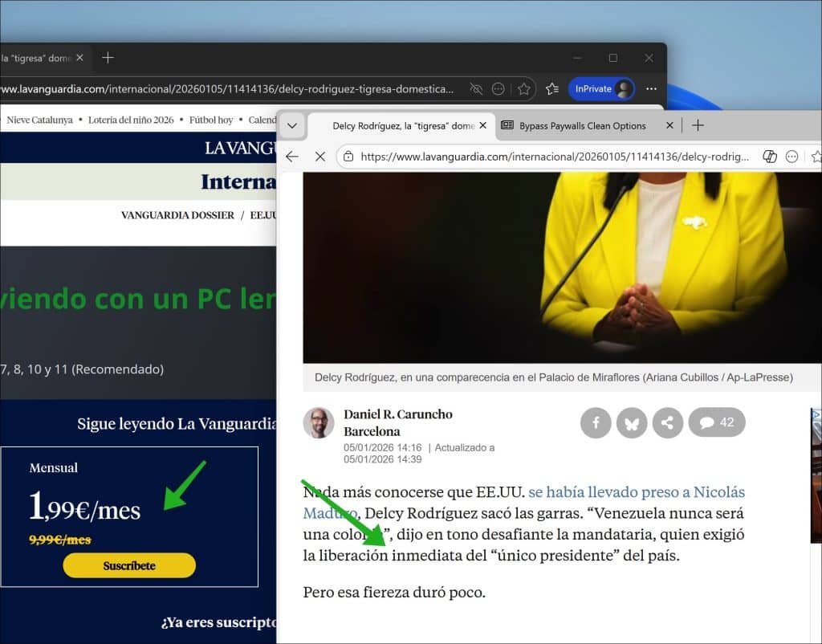Open the site information lock icon
The image size is (822, 644).
coord(348,158)
